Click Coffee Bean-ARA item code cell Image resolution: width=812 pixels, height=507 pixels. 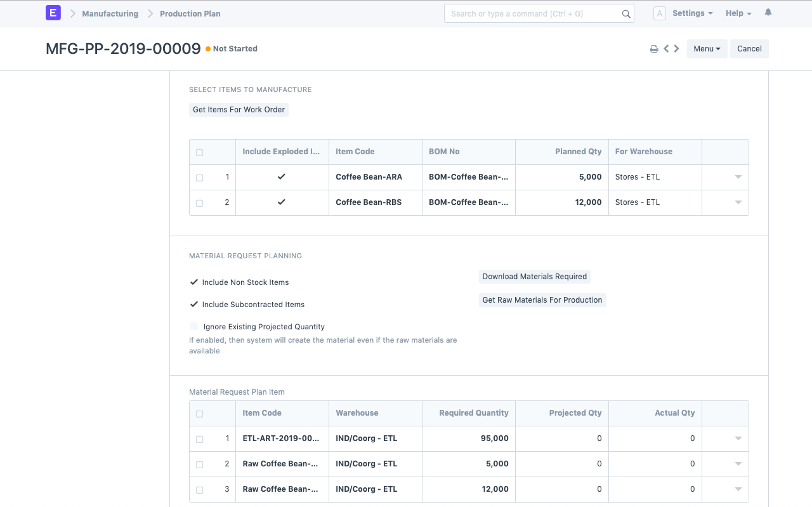click(x=376, y=177)
